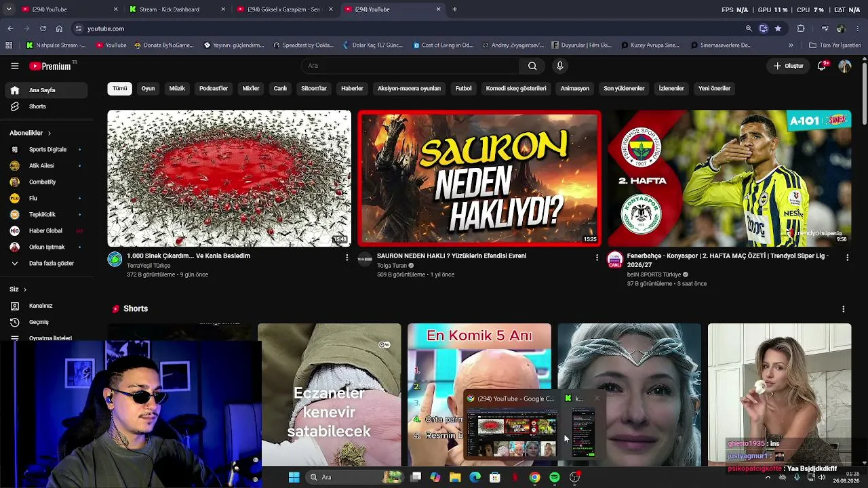Open the 'Eczaneler kenevir satabilecek' Short
The width and height of the screenshot is (868, 488).
pos(330,395)
